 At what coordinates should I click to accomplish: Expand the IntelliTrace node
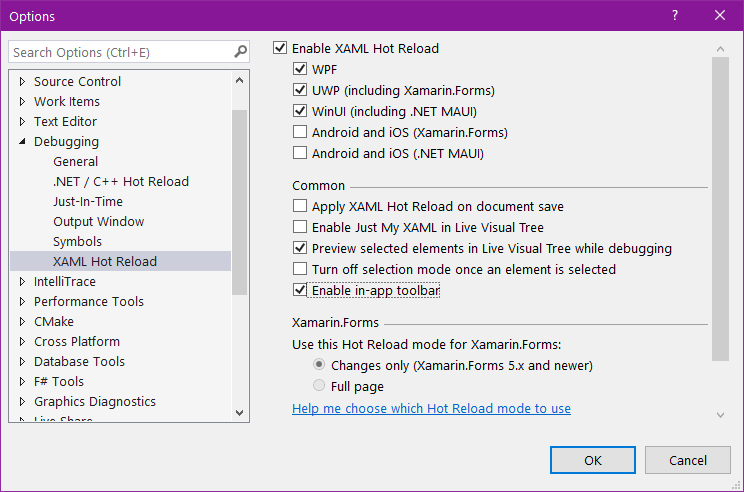22,281
